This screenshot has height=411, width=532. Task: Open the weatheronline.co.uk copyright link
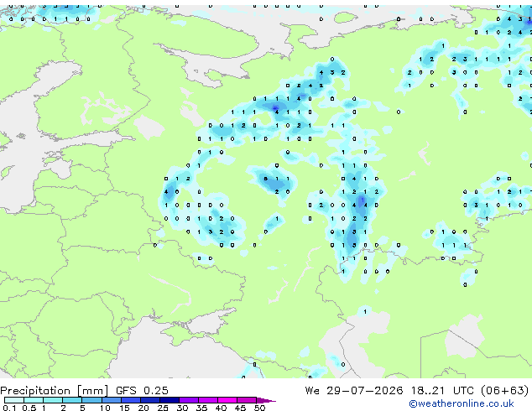(461, 403)
